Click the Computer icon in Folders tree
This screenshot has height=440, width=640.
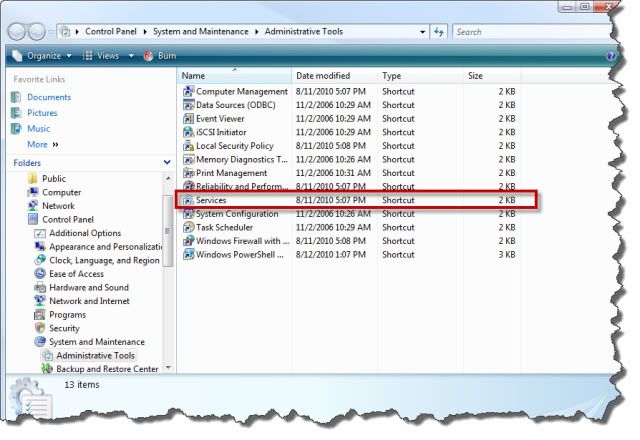tap(33, 192)
